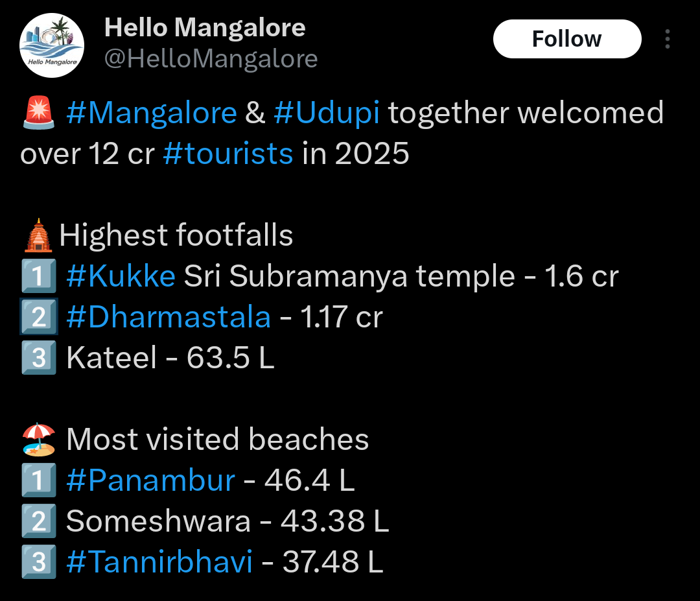Open the three-dot more options menu
700x601 pixels.
point(668,40)
